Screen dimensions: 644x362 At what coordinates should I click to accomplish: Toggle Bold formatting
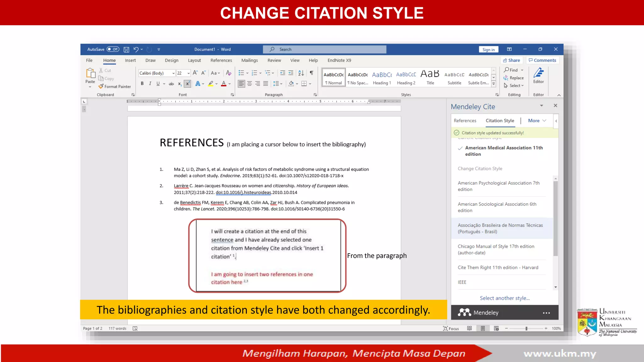pos(142,84)
